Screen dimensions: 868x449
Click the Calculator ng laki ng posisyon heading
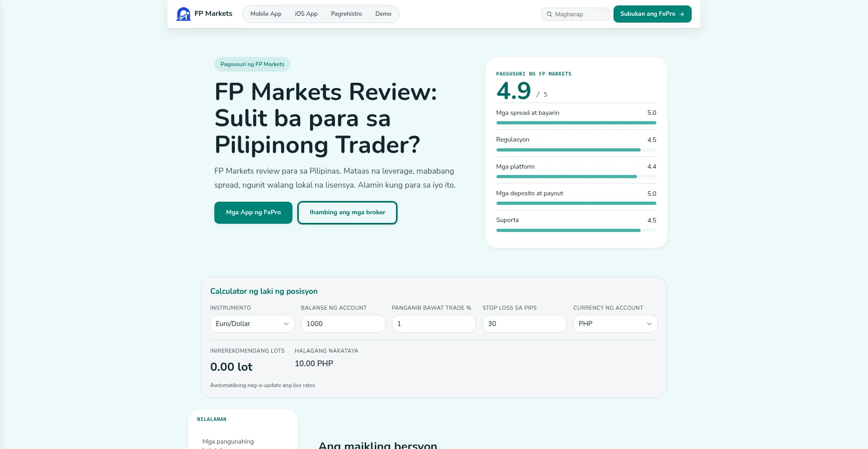264,291
